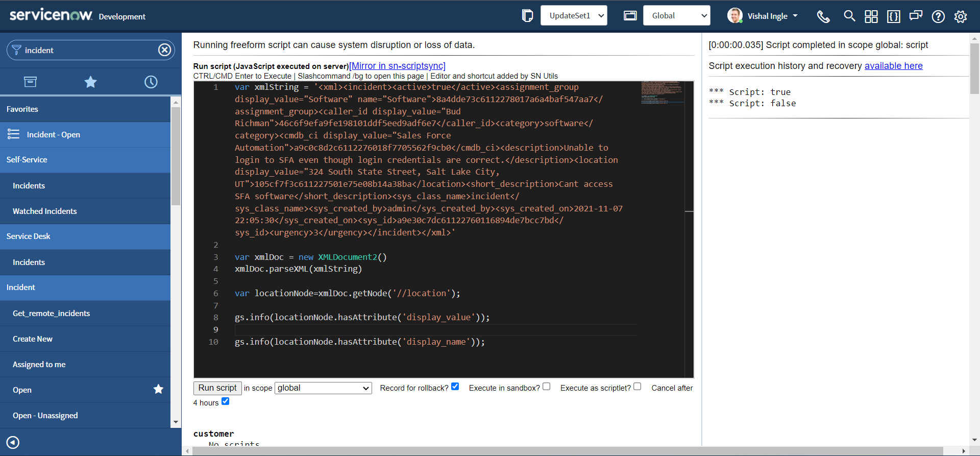
Task: Open the update set clipboard icon
Action: click(527, 16)
